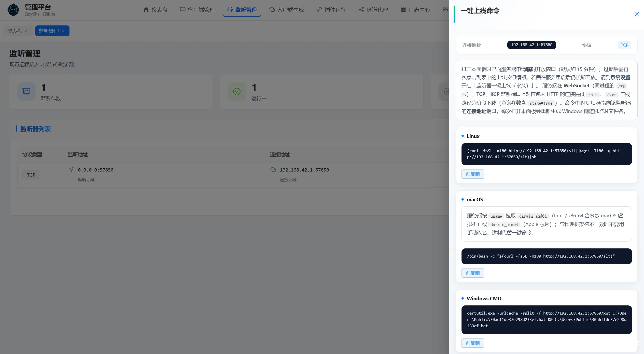Viewport: 644px width, 354px height.
Task: Click the uname inline code in macOS note
Action: click(496, 216)
